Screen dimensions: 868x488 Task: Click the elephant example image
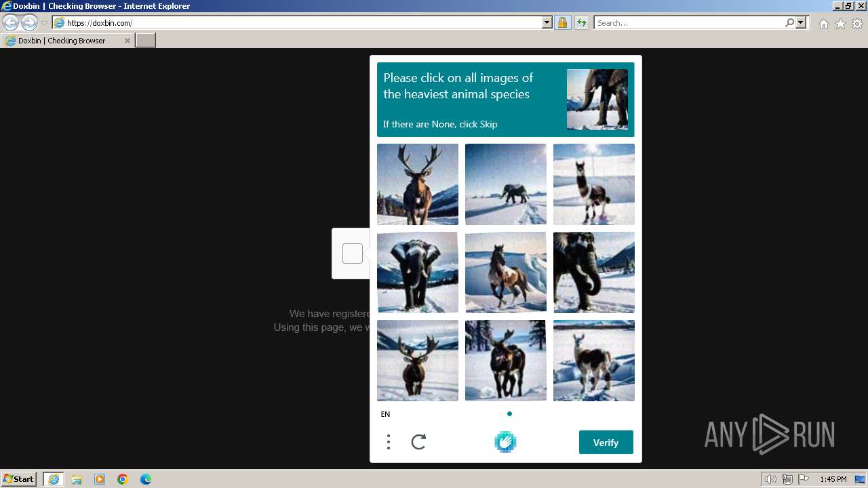tap(597, 100)
